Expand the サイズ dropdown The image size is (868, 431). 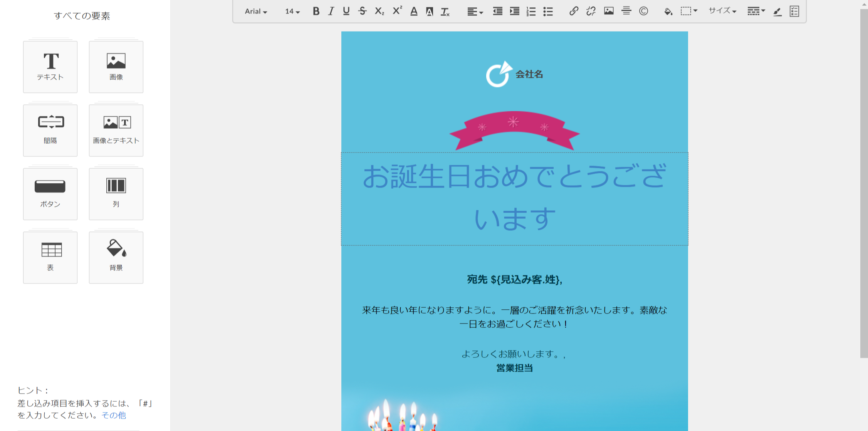[x=722, y=11]
